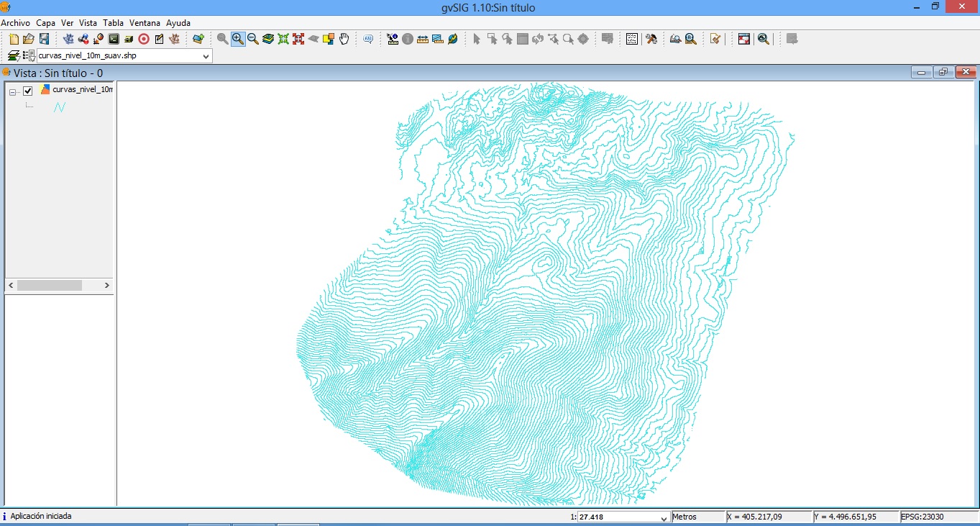980x526 pixels.
Task: Click the info cursor icon in toolbar
Action: pos(393,39)
